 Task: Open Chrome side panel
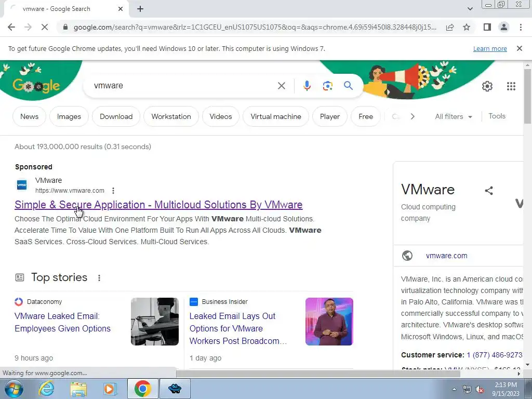tap(487, 27)
